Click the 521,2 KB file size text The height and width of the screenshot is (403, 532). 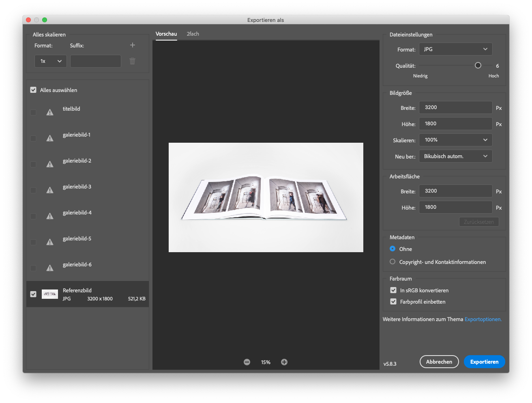(x=137, y=299)
